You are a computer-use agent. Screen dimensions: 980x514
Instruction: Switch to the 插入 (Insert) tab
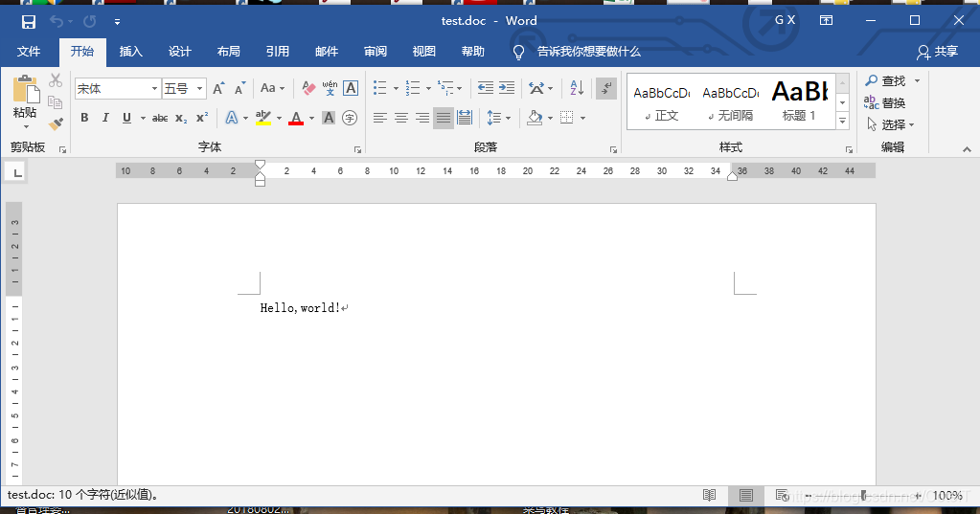(130, 52)
